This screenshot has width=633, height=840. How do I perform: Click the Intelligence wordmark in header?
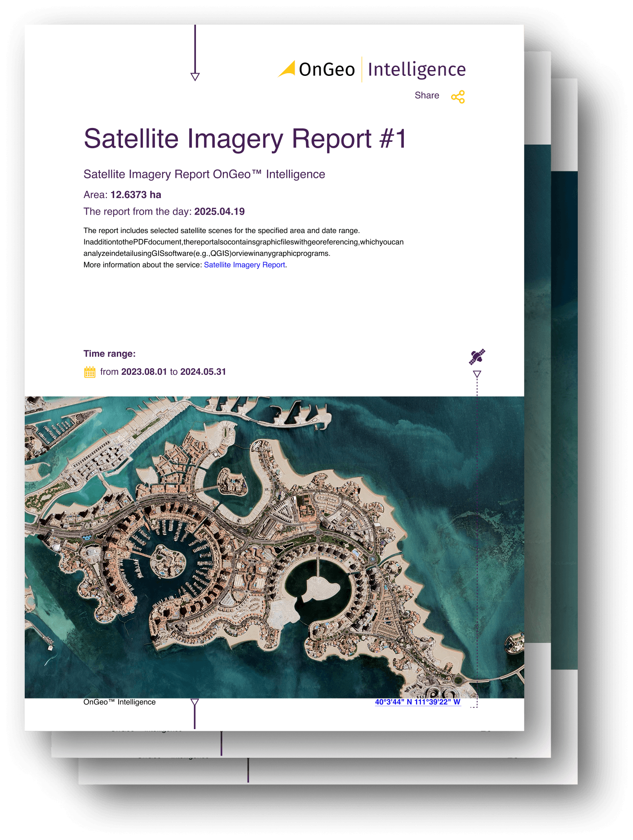click(416, 70)
